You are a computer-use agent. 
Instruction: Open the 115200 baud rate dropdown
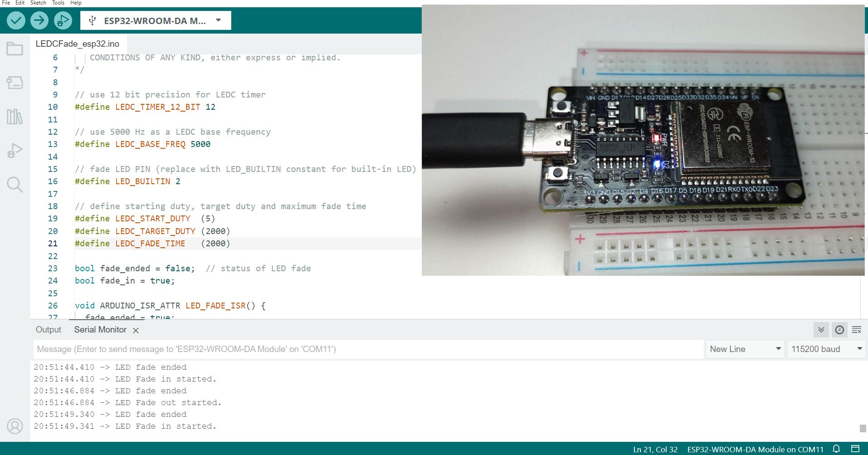pyautogui.click(x=826, y=349)
